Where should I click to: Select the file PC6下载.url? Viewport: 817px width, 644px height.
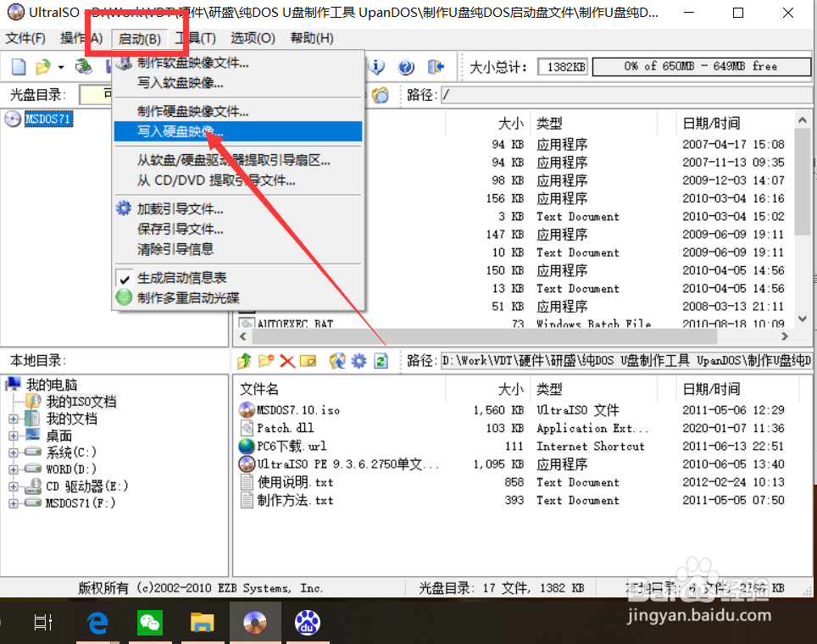pos(292,446)
